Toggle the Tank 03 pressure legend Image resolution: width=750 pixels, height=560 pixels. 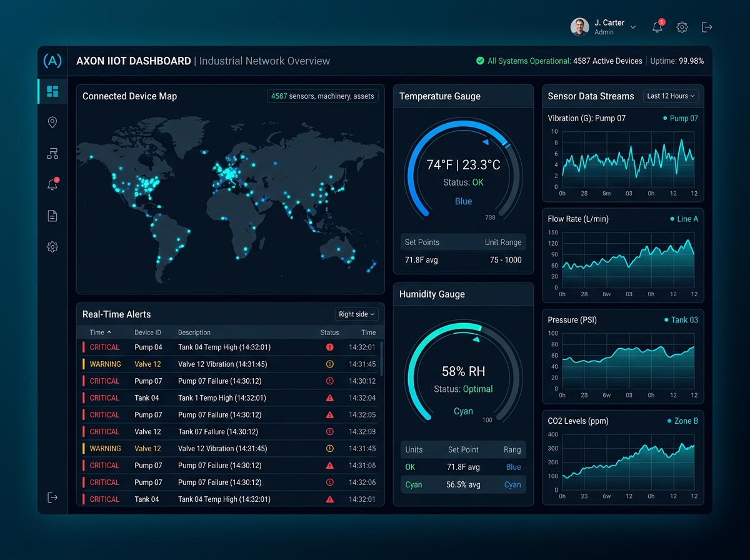coord(681,320)
